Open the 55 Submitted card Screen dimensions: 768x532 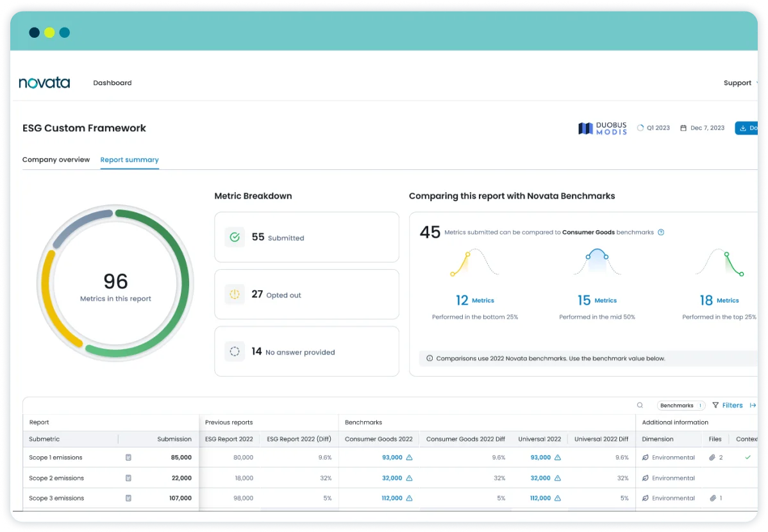click(x=306, y=237)
